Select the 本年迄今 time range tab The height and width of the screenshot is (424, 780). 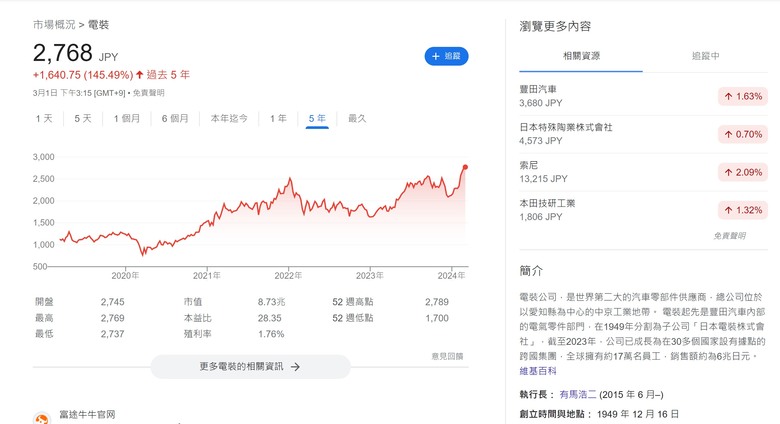(229, 118)
